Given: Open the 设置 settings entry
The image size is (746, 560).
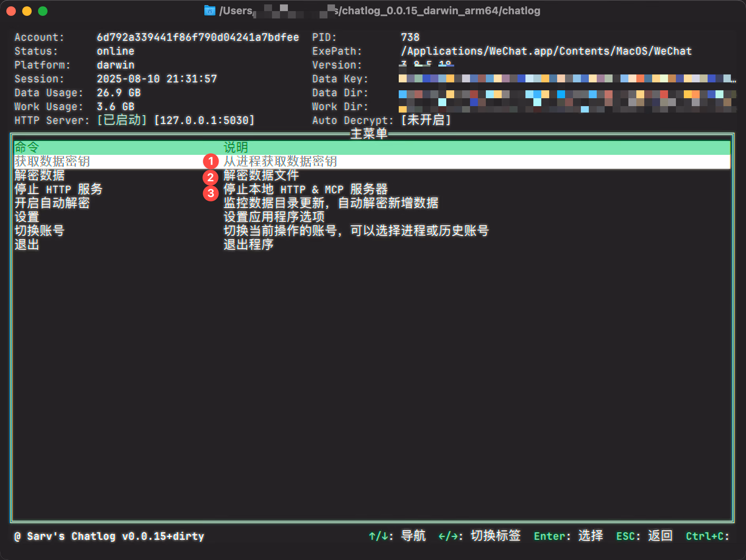Looking at the screenshot, I should (x=27, y=217).
